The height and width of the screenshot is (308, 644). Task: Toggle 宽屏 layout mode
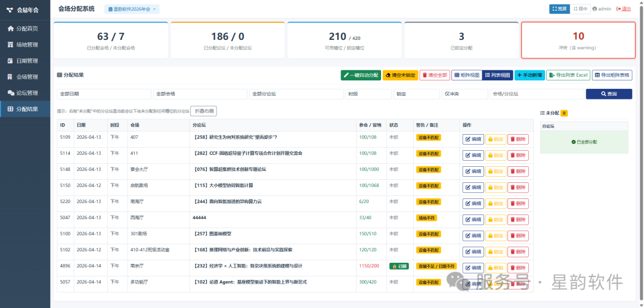tap(559, 8)
